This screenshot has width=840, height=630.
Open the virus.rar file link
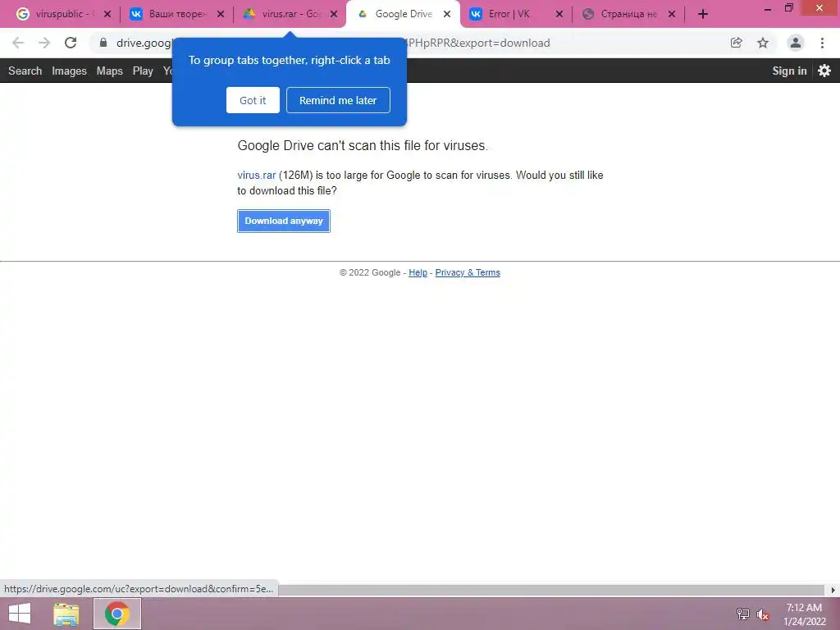tap(257, 176)
